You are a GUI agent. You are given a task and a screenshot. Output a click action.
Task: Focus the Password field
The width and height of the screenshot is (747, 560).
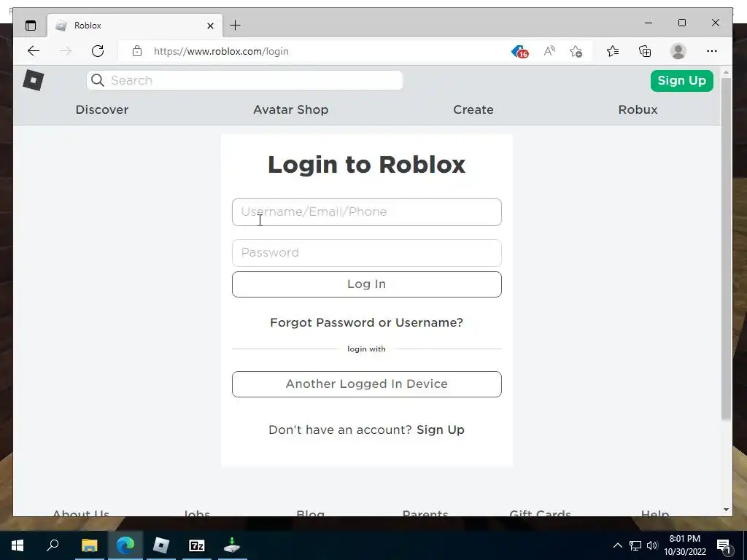click(x=366, y=253)
